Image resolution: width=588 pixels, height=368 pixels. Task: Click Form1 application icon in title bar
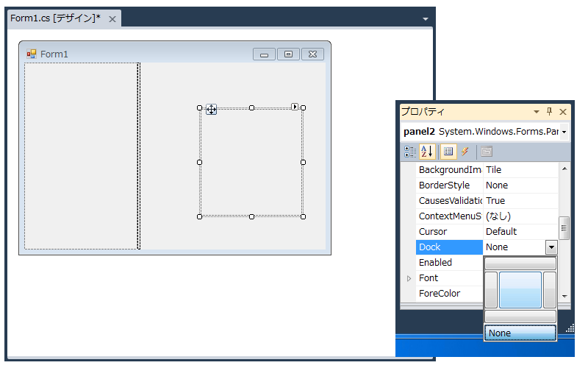[x=32, y=54]
